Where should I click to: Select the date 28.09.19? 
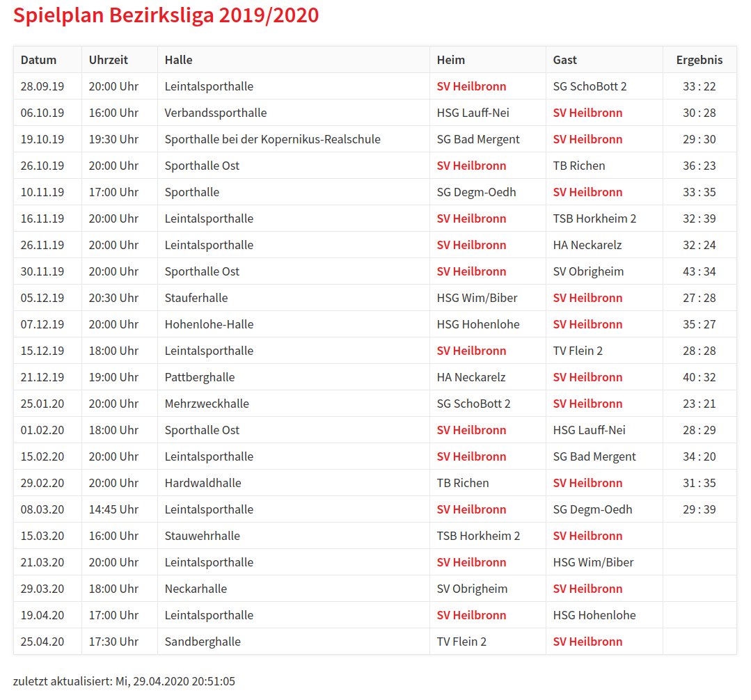pyautogui.click(x=42, y=86)
